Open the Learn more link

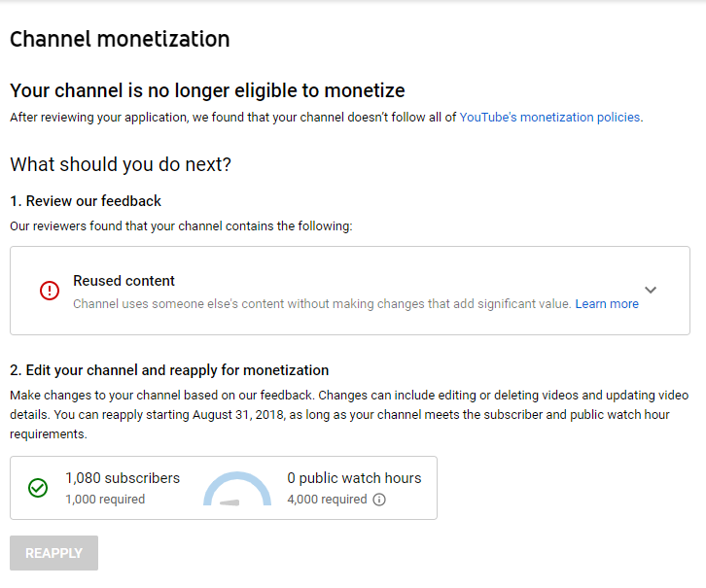(607, 303)
